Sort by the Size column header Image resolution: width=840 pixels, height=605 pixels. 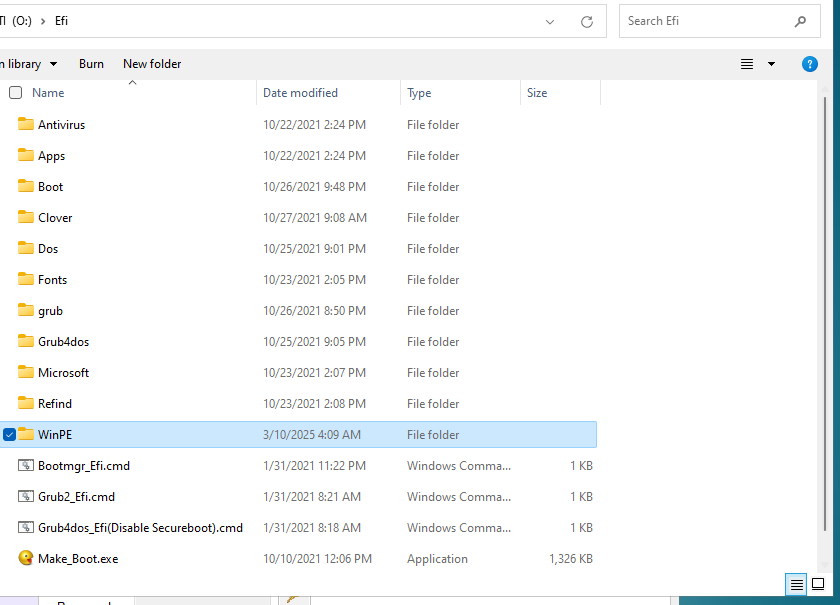pyautogui.click(x=537, y=93)
